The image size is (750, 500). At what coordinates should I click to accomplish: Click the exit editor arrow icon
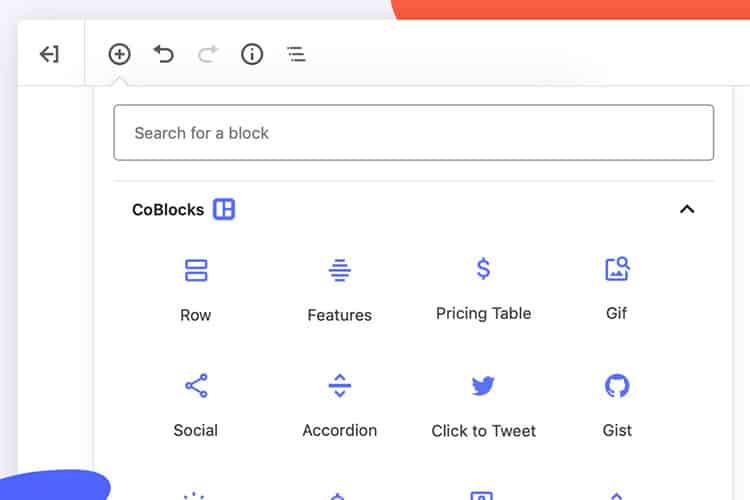[49, 54]
